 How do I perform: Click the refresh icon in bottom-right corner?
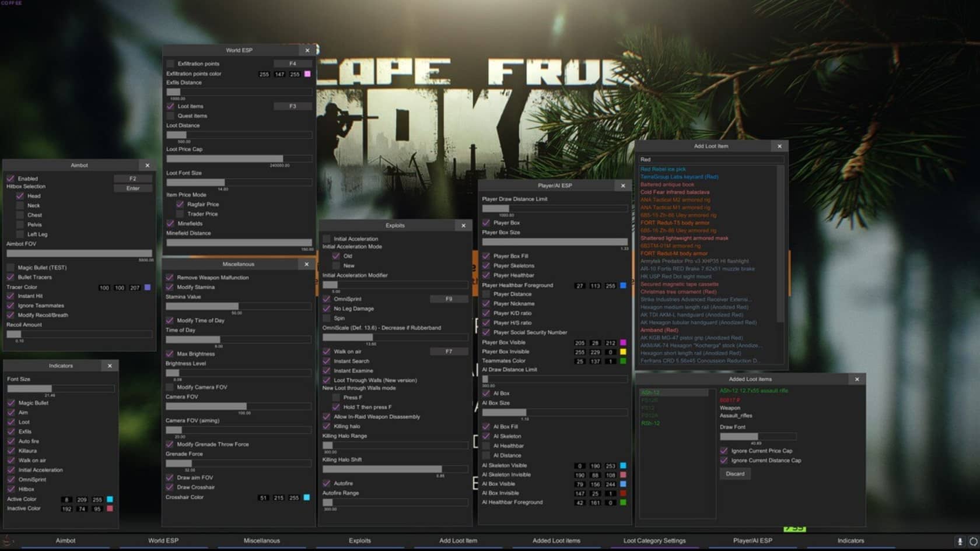[x=973, y=541]
